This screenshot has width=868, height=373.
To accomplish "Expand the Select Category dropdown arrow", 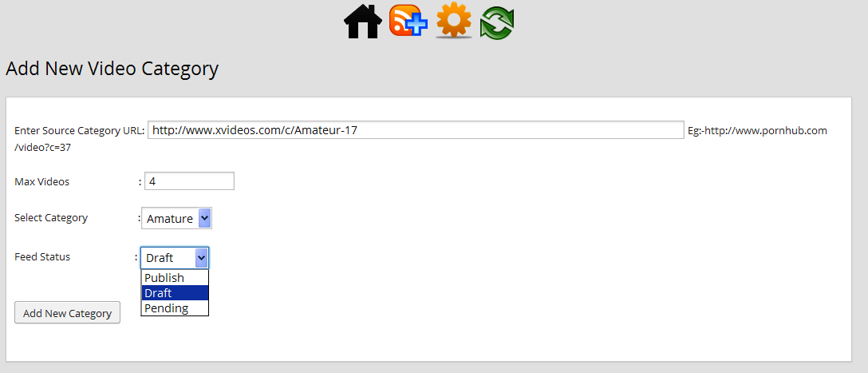I will 204,218.
